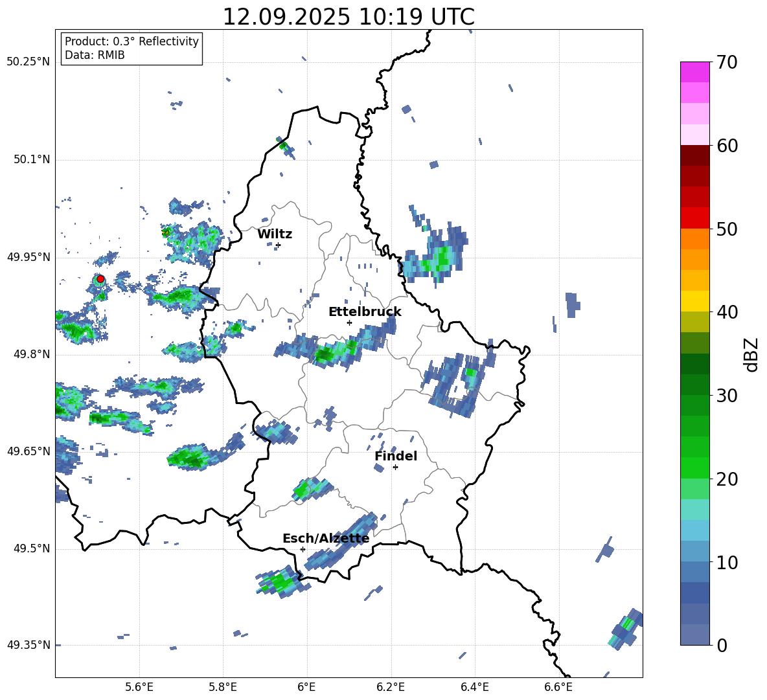Select the Findel city label
This screenshot has width=767, height=700.
[x=396, y=456]
